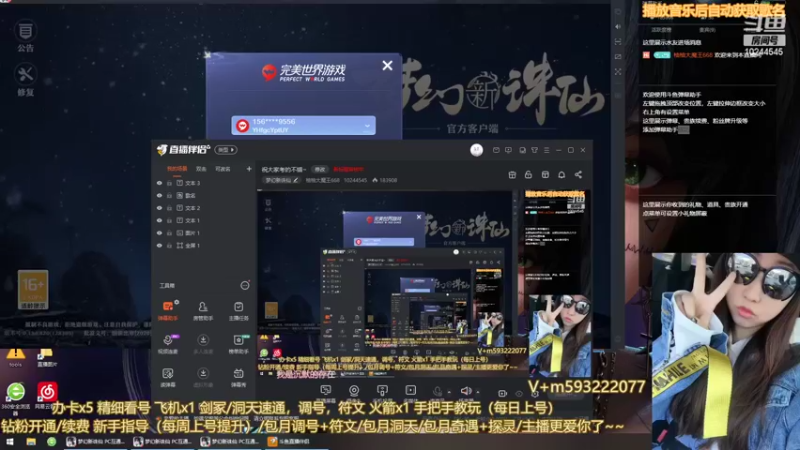Toggle visibility of the 全屏 1 source
The image size is (800, 450).
tap(159, 245)
